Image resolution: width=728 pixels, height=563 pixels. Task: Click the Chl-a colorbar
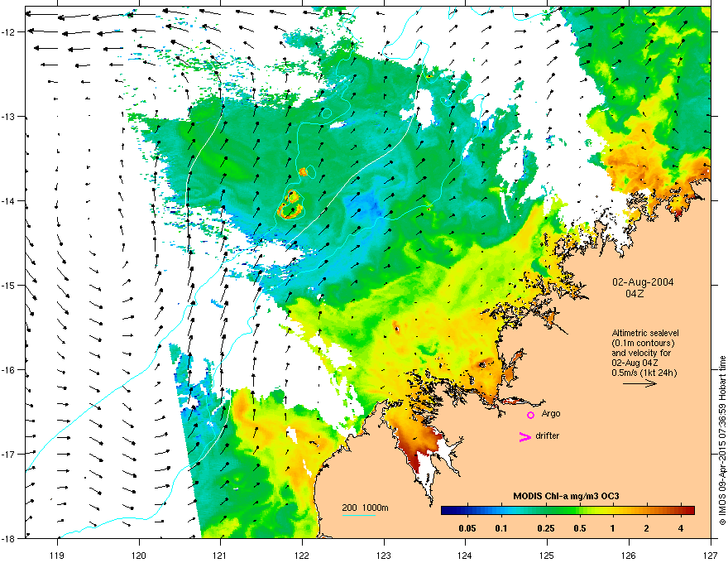point(568,511)
